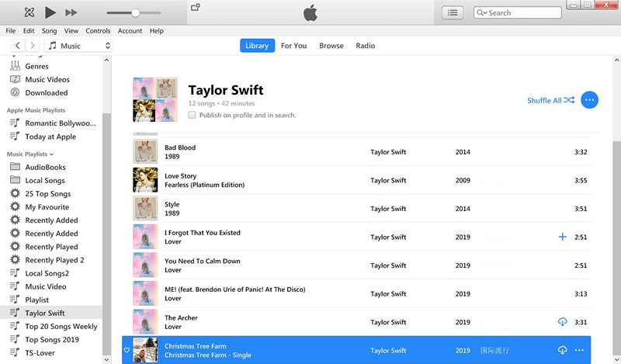Go back with the left arrow

[x=18, y=46]
